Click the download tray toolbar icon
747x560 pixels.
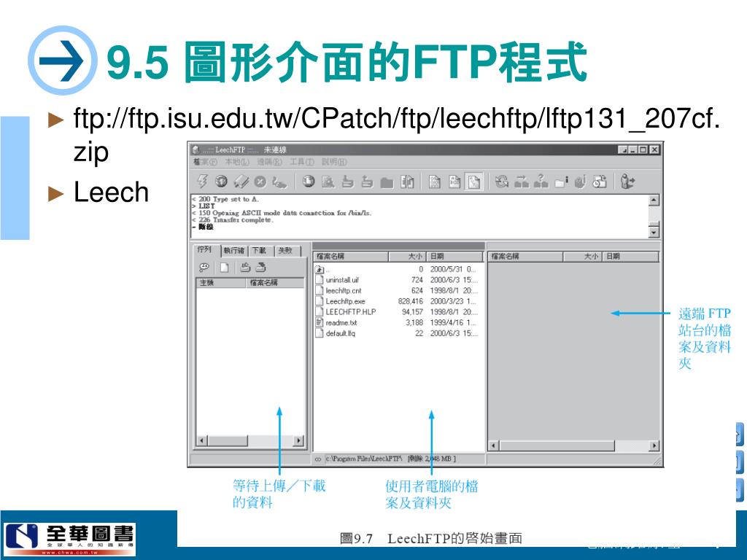(348, 182)
